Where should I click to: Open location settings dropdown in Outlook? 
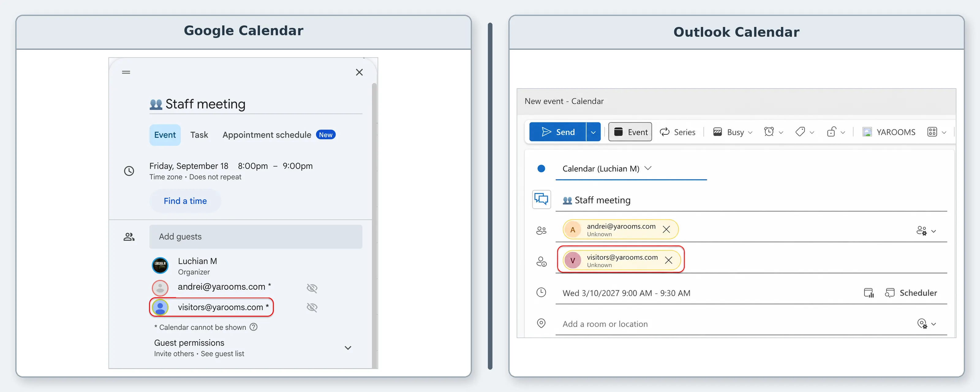click(926, 324)
